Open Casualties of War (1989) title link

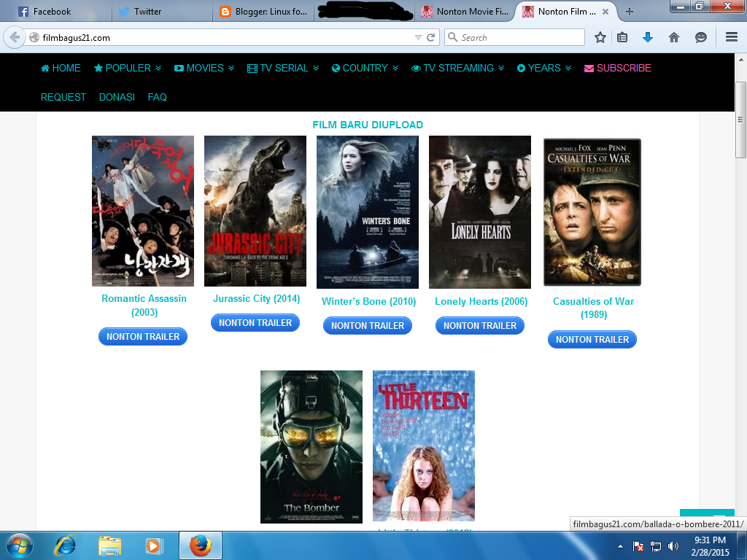tap(593, 308)
